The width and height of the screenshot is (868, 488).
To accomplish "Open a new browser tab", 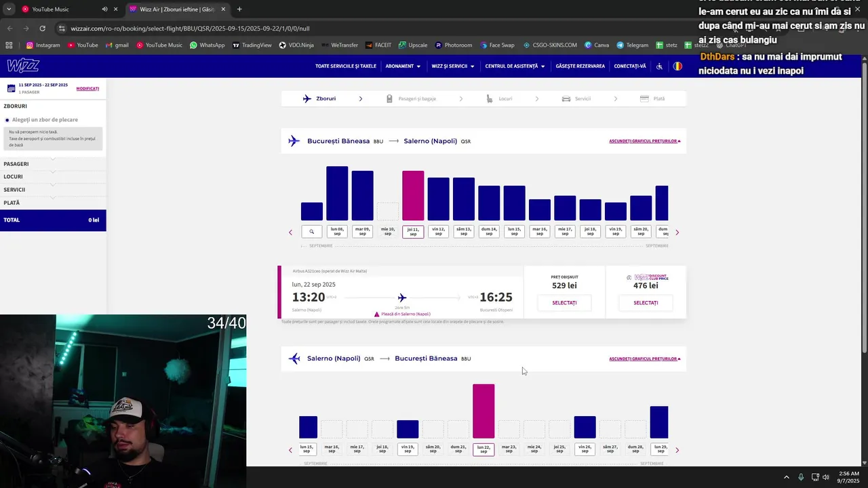I will click(x=239, y=9).
